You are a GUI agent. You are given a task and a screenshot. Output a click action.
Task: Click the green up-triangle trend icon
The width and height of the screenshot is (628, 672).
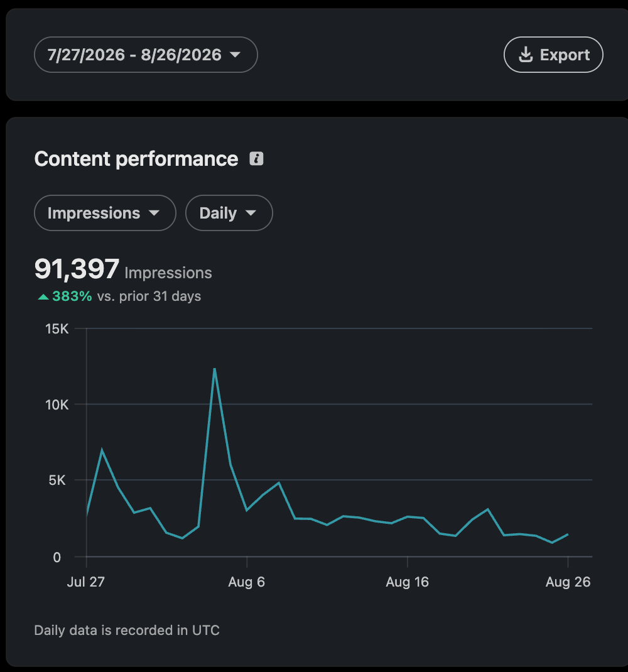(43, 296)
